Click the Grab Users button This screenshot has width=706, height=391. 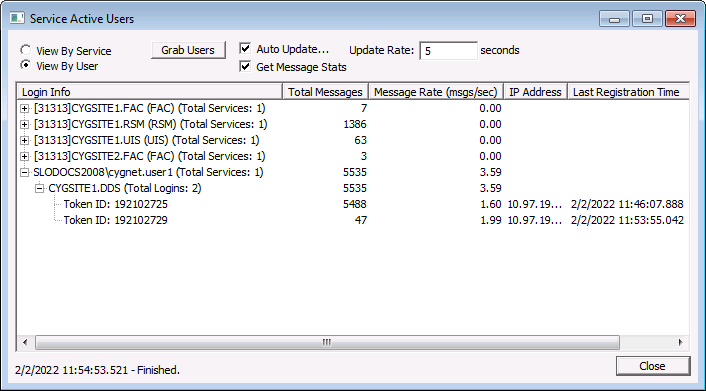[188, 50]
